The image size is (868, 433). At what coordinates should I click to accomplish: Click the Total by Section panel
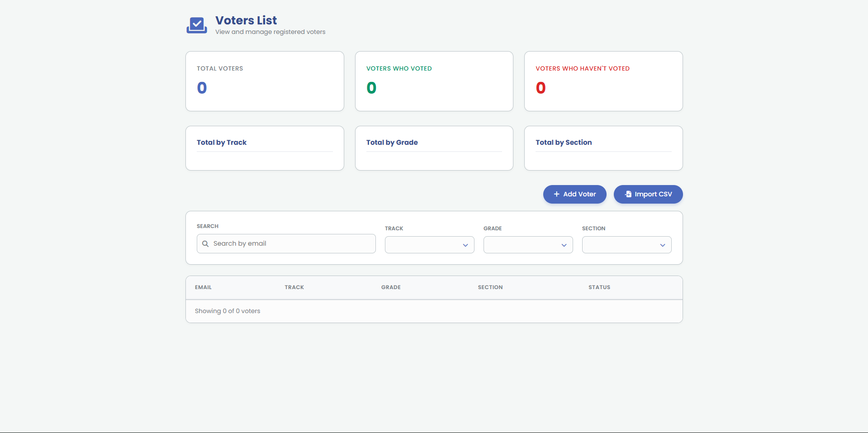tap(603, 148)
